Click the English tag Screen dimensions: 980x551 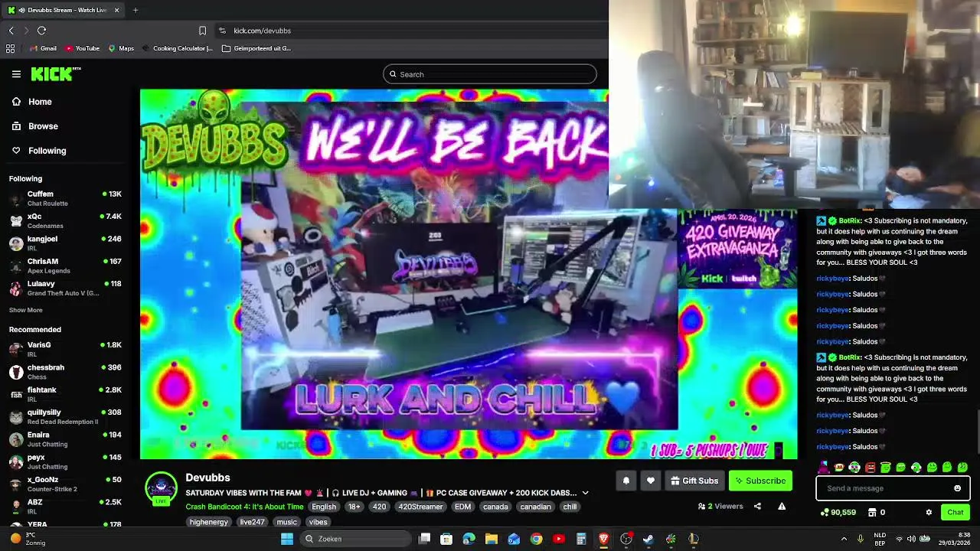[323, 507]
